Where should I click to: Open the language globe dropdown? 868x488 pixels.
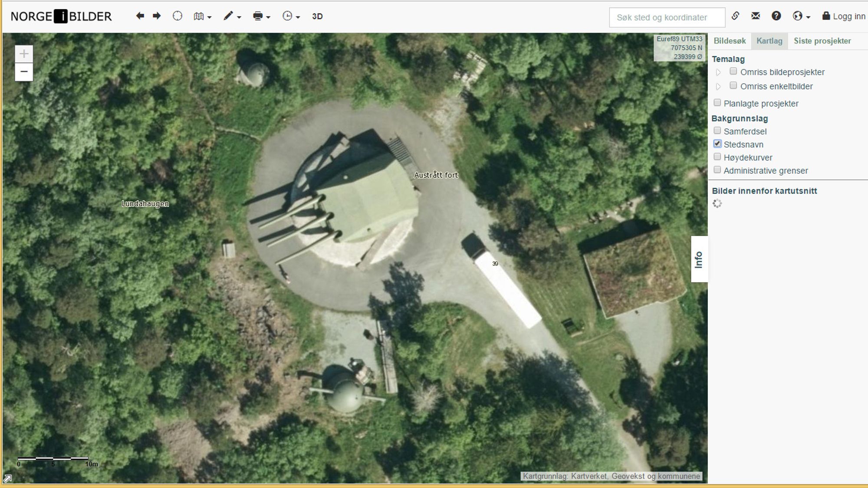tap(802, 16)
